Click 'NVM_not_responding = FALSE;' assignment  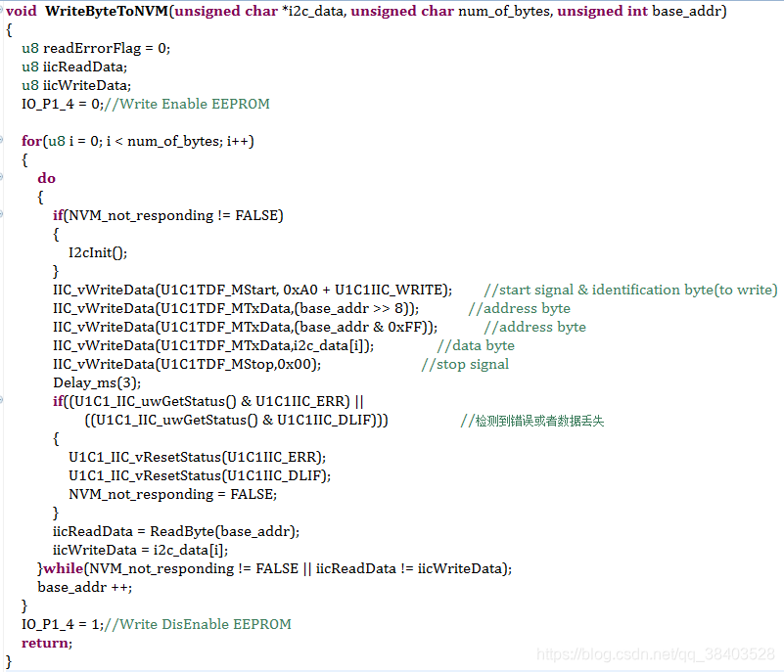click(x=172, y=494)
